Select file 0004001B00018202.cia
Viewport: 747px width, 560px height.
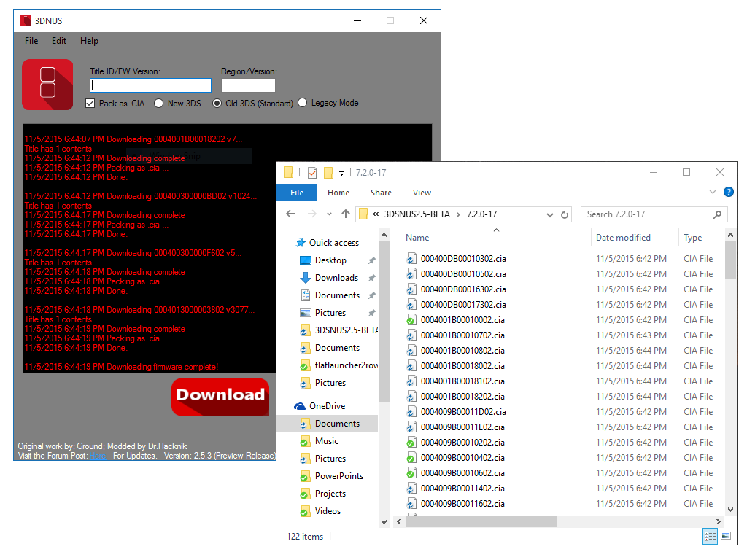point(462,397)
